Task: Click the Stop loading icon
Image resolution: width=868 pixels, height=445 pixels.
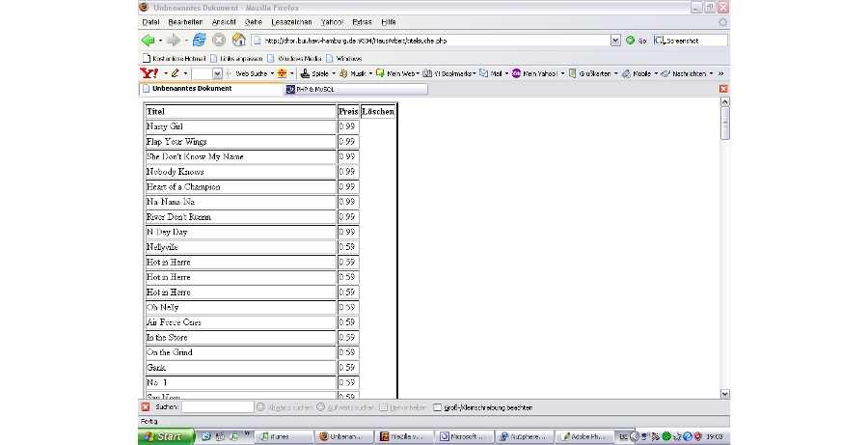Action: [219, 41]
